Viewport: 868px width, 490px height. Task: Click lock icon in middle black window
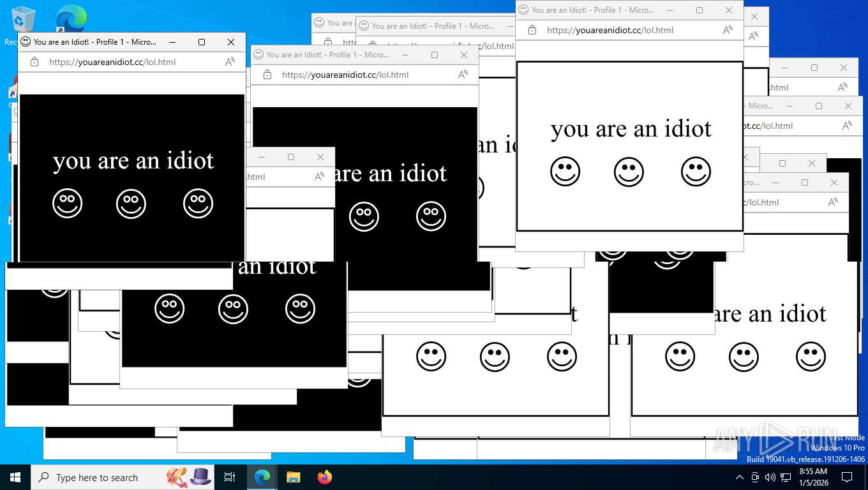pyautogui.click(x=268, y=75)
